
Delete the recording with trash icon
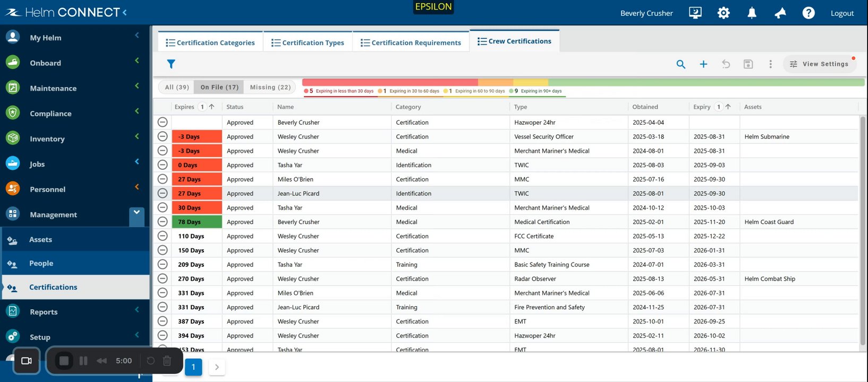click(167, 361)
